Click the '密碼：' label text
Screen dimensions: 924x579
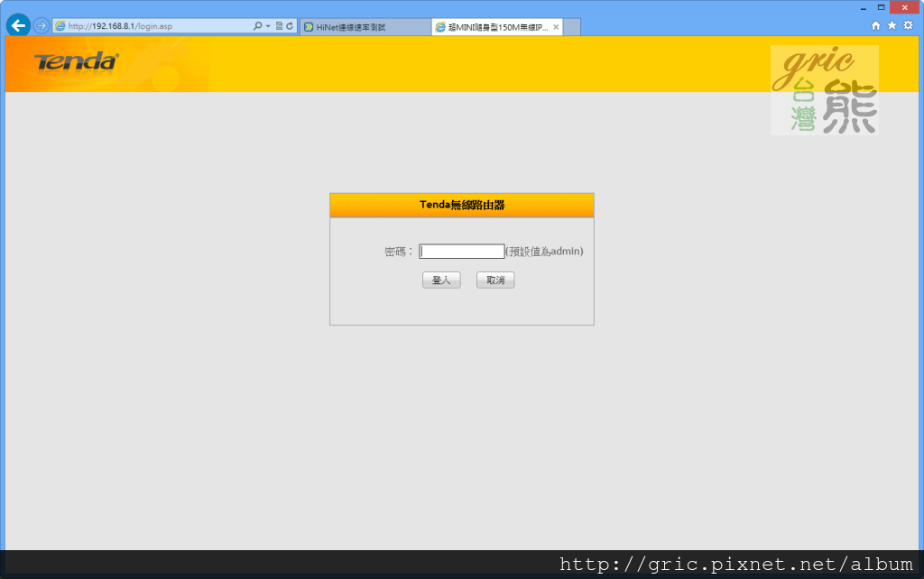click(399, 253)
